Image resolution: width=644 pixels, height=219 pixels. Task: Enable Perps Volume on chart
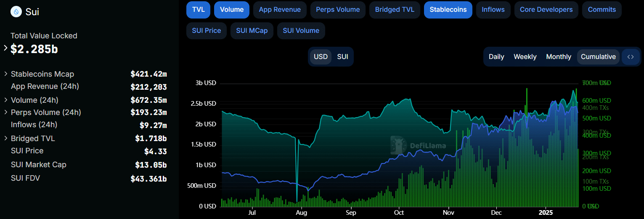pyautogui.click(x=338, y=10)
